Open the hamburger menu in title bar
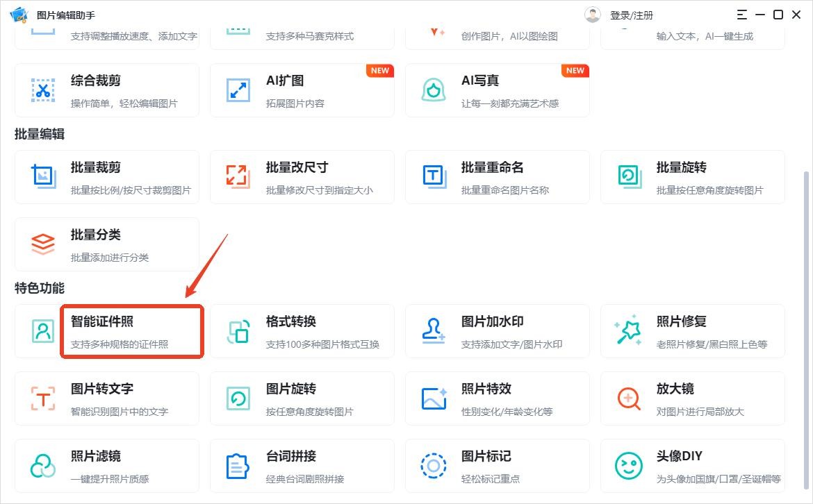 (742, 15)
